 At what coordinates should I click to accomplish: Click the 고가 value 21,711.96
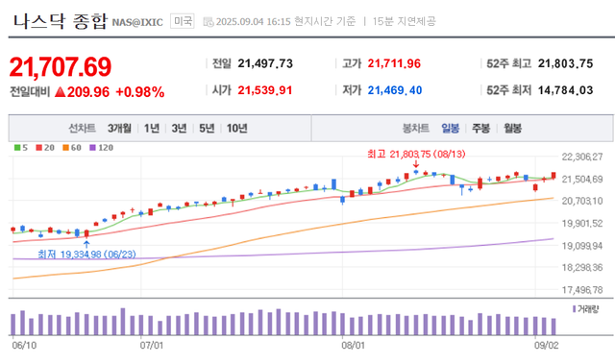tap(394, 63)
